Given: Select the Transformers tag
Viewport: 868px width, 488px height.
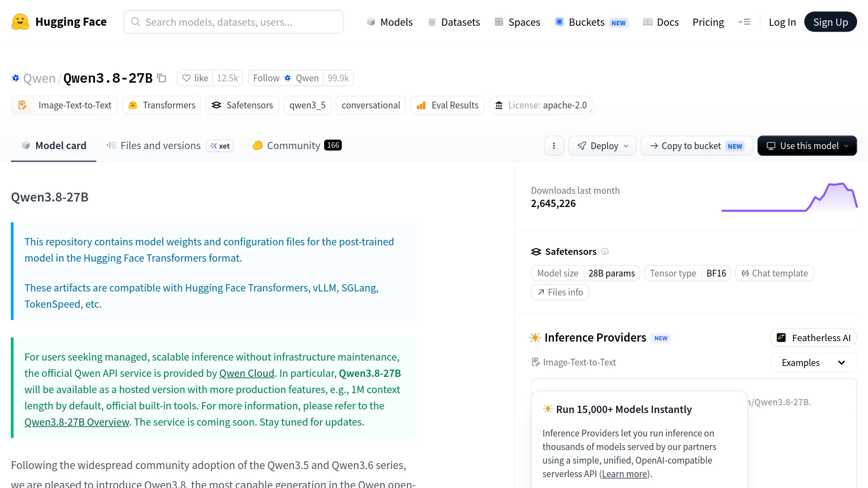Looking at the screenshot, I should coord(162,105).
